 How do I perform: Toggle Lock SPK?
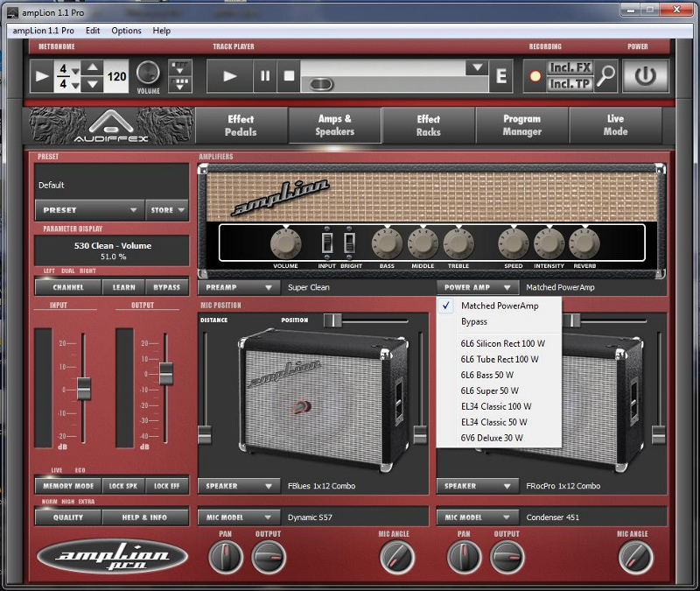point(123,486)
